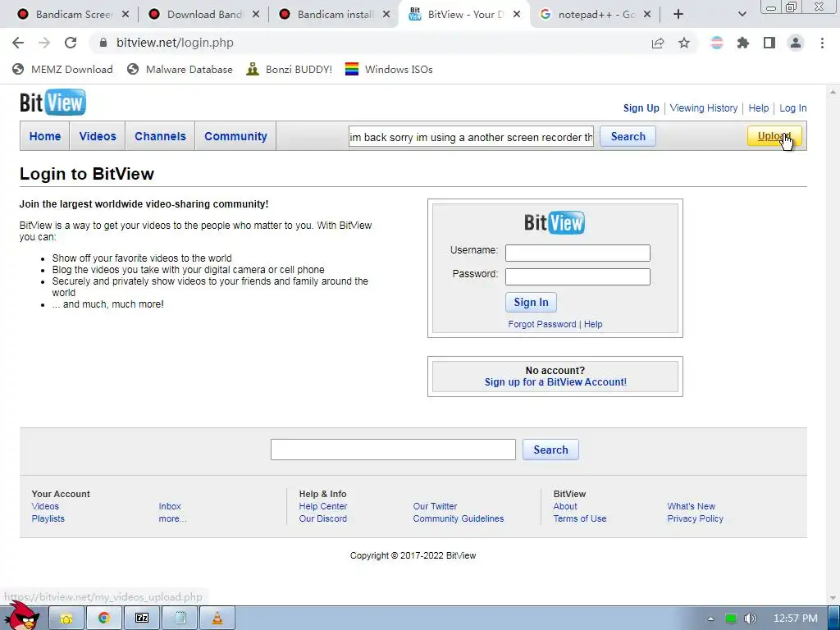The image size is (840, 630).
Task: Open the Terms of Use footer link
Action: [x=580, y=518]
